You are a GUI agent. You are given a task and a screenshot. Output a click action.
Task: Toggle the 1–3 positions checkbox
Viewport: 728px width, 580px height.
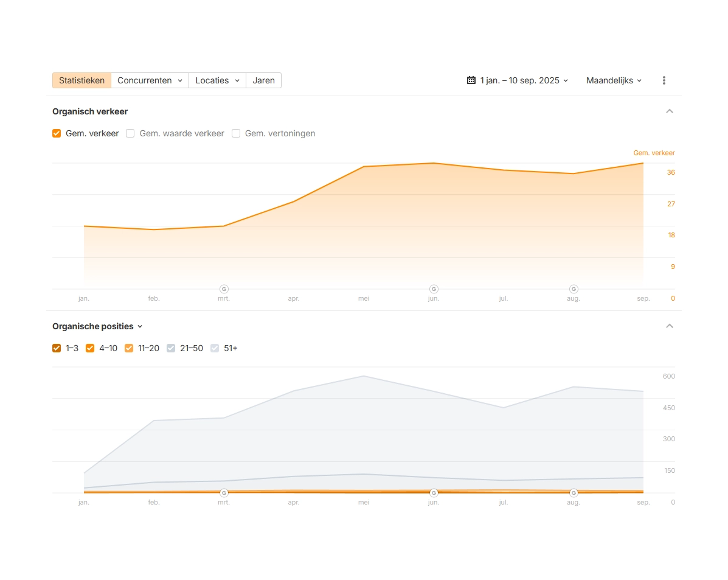click(57, 348)
